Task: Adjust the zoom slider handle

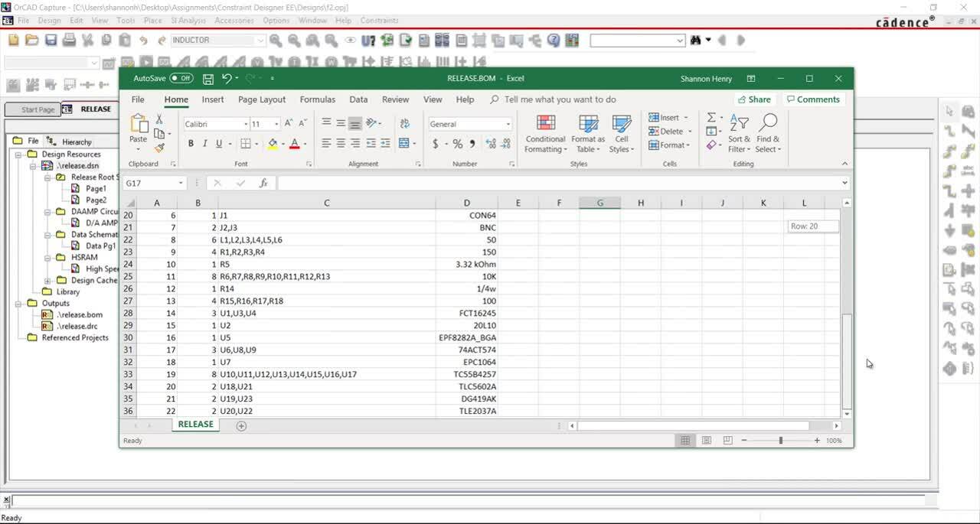Action: 781,441
